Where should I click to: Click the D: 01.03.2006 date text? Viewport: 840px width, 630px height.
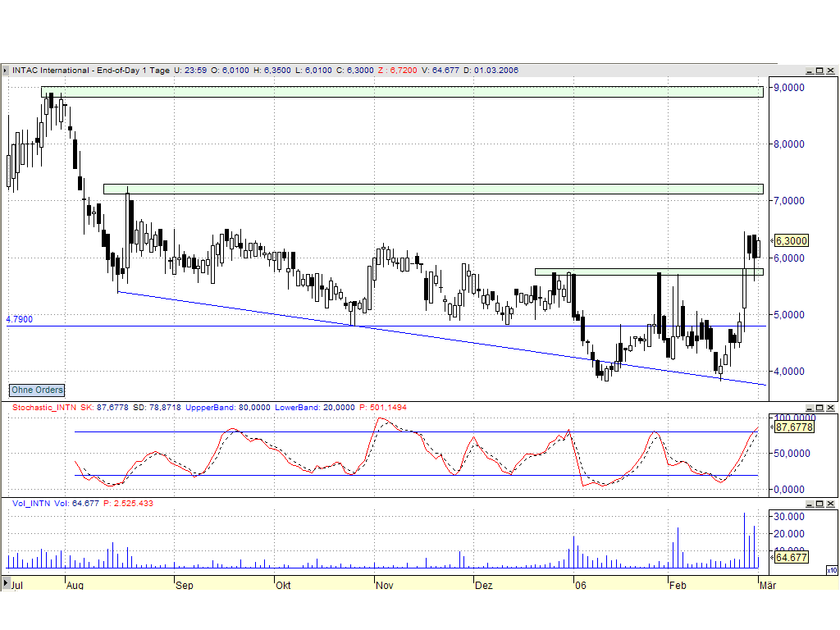tap(491, 71)
